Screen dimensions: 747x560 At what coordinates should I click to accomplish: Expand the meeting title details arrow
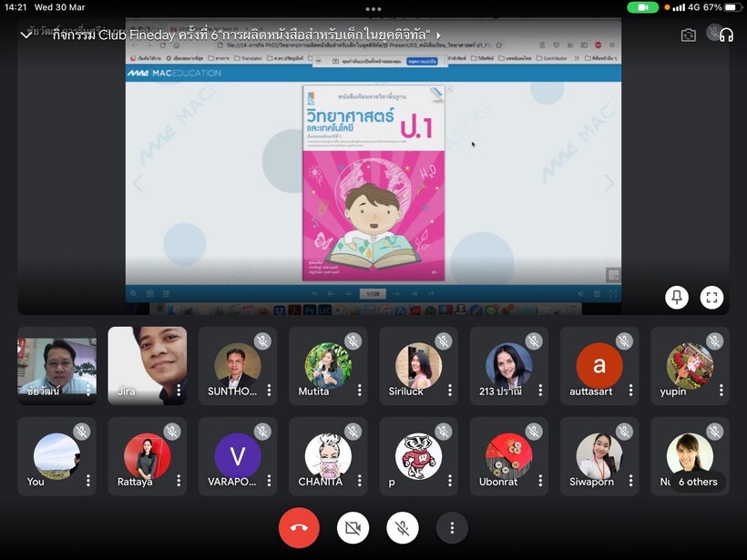tap(438, 36)
